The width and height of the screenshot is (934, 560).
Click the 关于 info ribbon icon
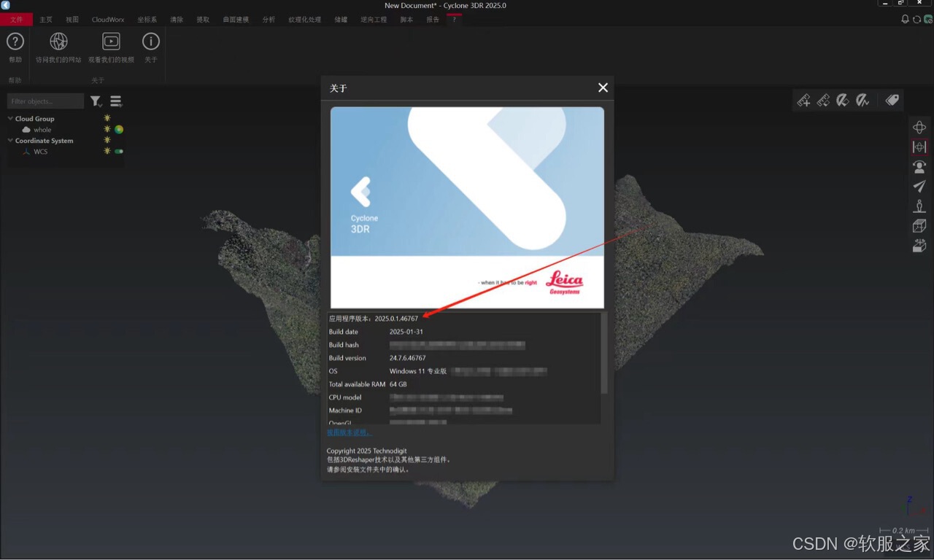click(x=150, y=42)
